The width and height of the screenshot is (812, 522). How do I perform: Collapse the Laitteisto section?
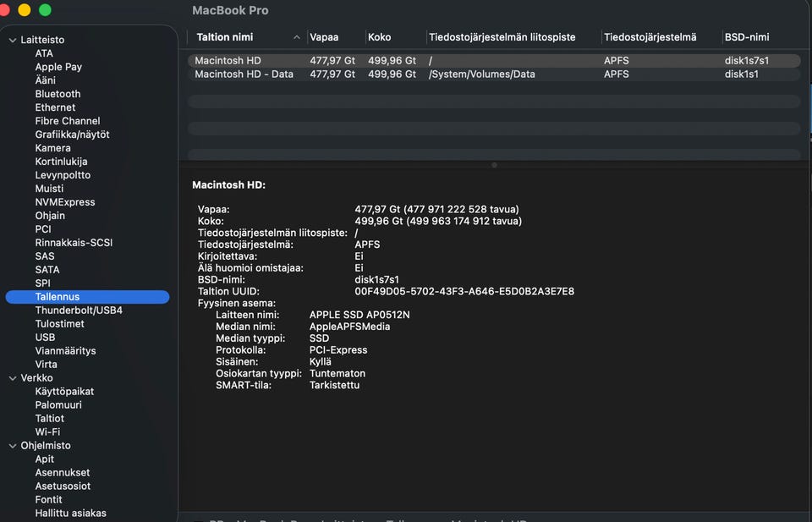coord(13,40)
